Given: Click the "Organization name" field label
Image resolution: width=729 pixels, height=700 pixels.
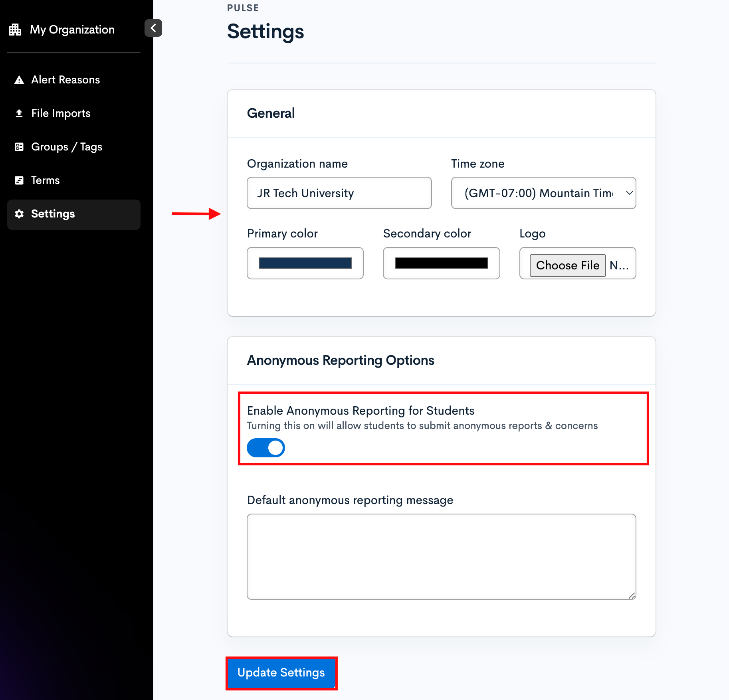Looking at the screenshot, I should pyautogui.click(x=297, y=164).
